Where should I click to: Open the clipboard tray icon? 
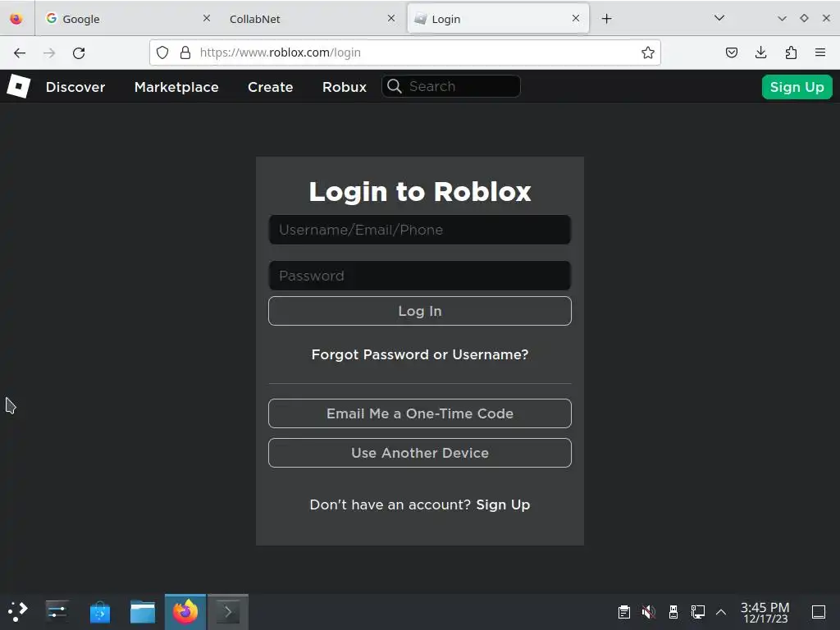tap(624, 612)
